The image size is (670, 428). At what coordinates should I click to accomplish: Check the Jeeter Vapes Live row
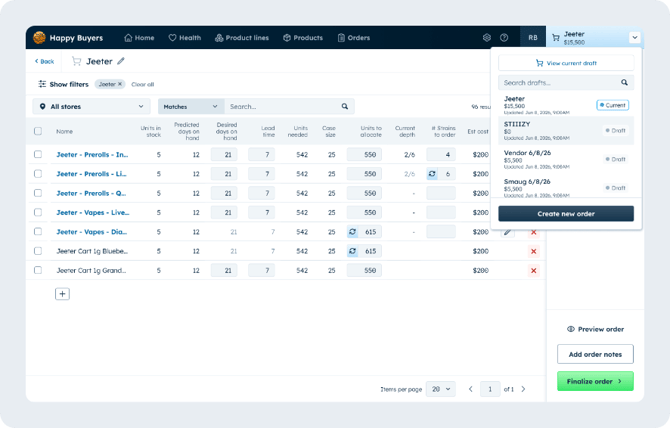click(38, 212)
